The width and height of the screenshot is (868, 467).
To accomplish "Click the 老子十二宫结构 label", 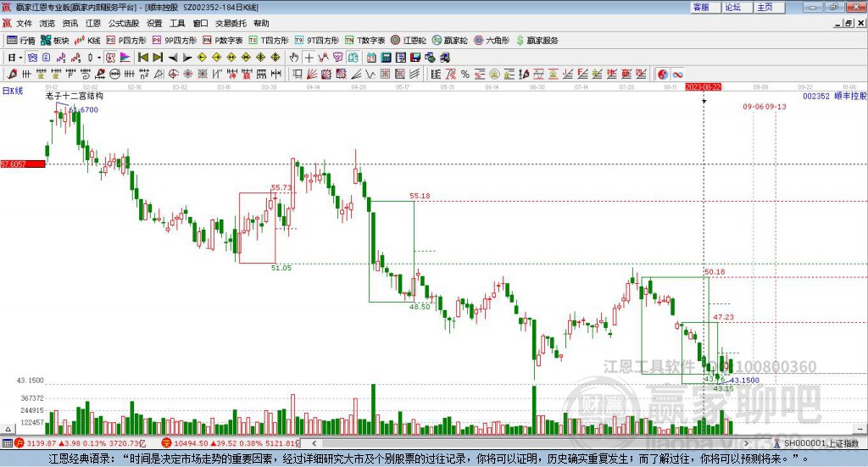I will click(x=75, y=96).
